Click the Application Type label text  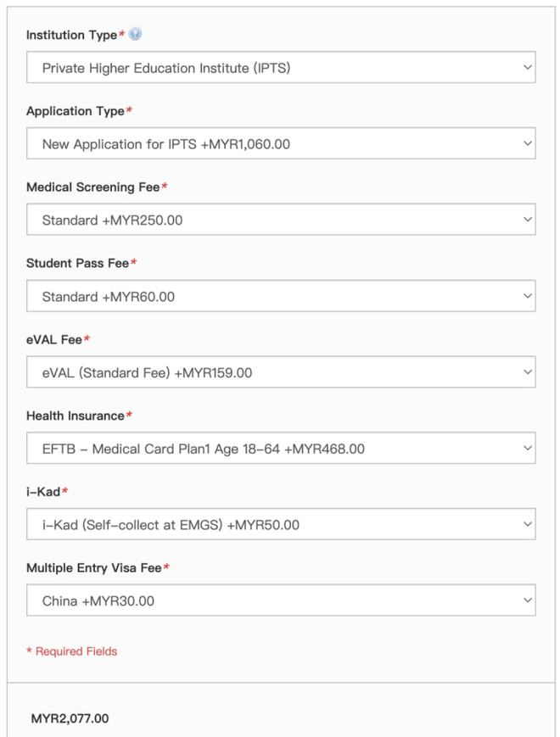[75, 111]
